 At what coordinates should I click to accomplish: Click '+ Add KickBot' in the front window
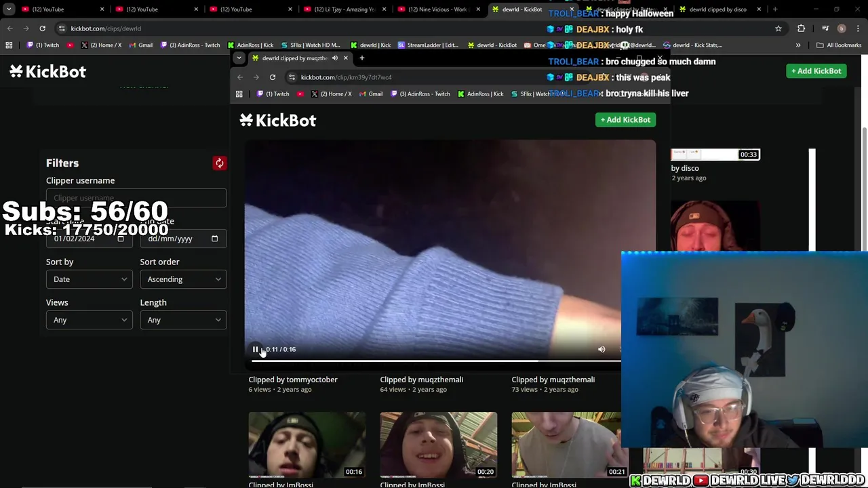point(625,120)
